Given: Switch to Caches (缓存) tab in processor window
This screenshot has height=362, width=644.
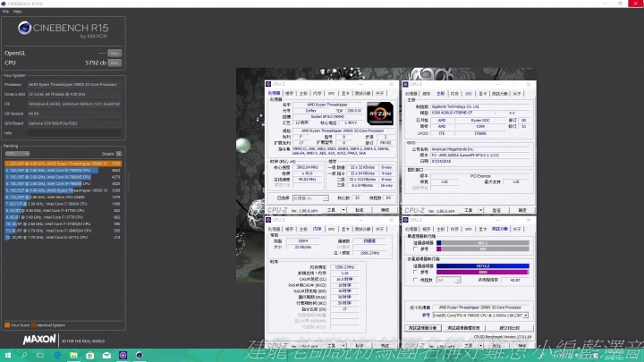Looking at the screenshot, I should coord(290,94).
